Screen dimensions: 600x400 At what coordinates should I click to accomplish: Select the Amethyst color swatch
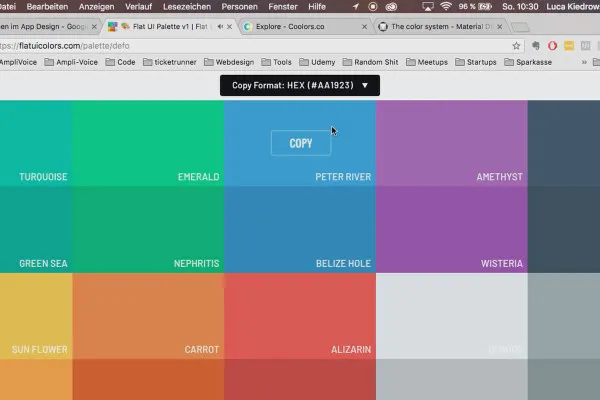pyautogui.click(x=452, y=143)
